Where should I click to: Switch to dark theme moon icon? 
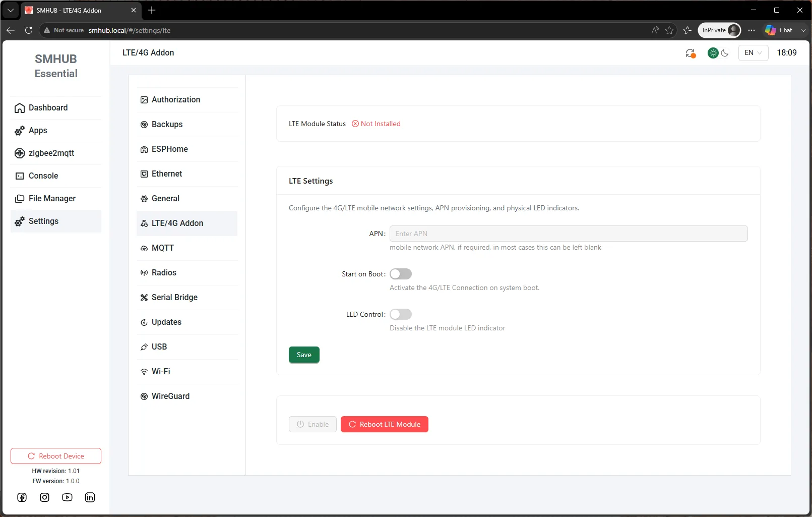click(725, 53)
